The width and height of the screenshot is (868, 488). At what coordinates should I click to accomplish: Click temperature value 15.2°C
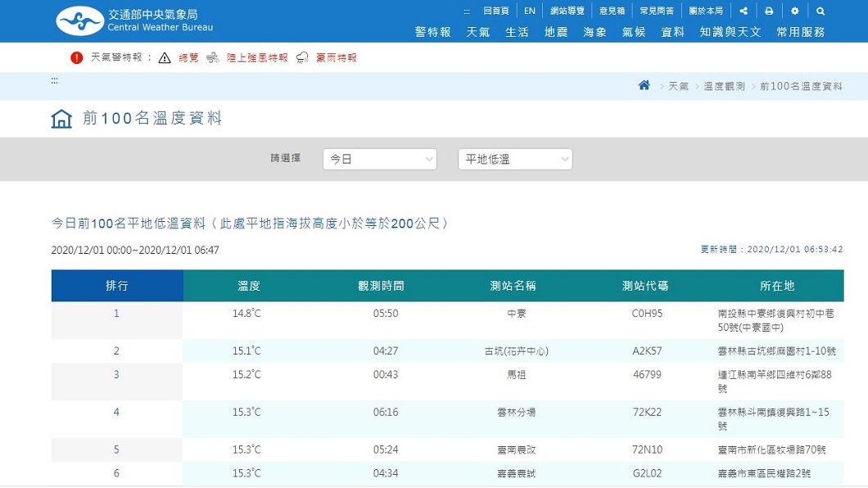tap(246, 375)
